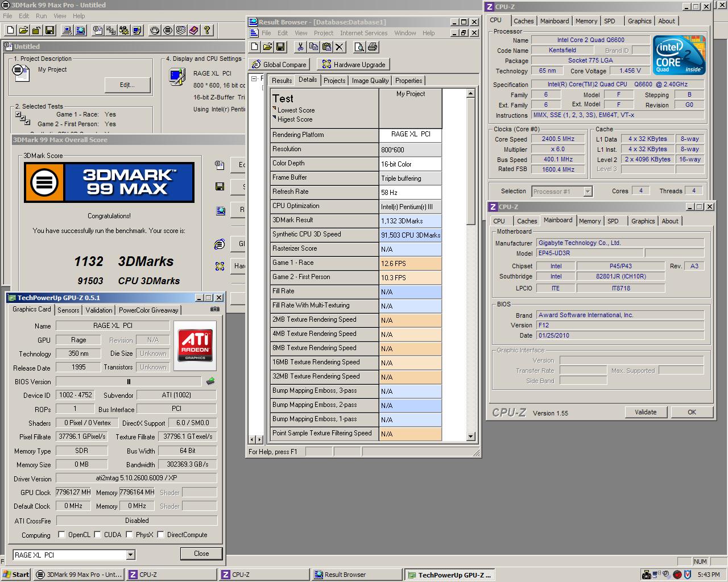
Task: Switch to the Image Quality tab in Result Browser
Action: [370, 81]
